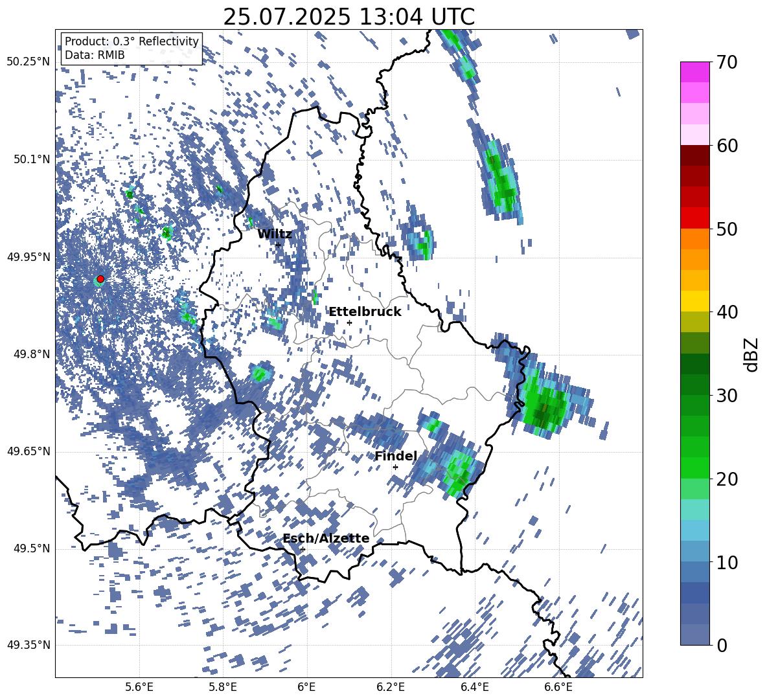The width and height of the screenshot is (767, 700).
Task: Click the 49.8°N latitude label
Action: pos(32,354)
